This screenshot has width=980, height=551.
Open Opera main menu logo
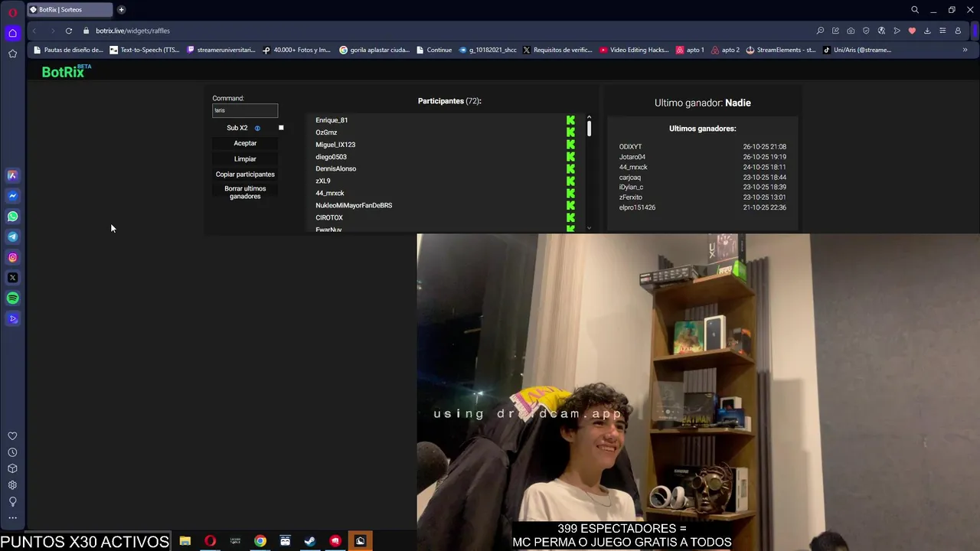click(12, 12)
